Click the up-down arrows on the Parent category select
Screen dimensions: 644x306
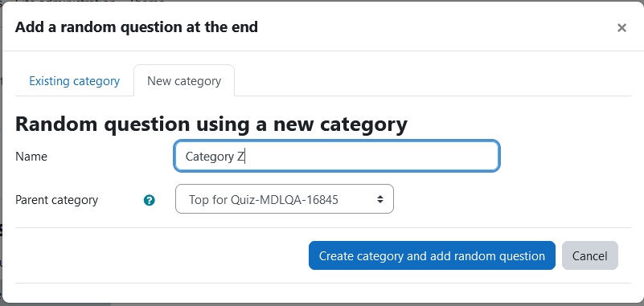(x=380, y=199)
